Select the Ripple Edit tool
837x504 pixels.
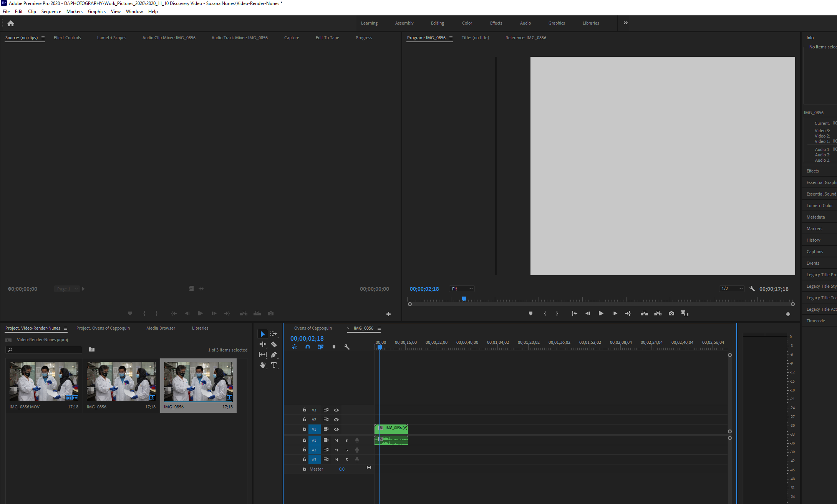[263, 344]
